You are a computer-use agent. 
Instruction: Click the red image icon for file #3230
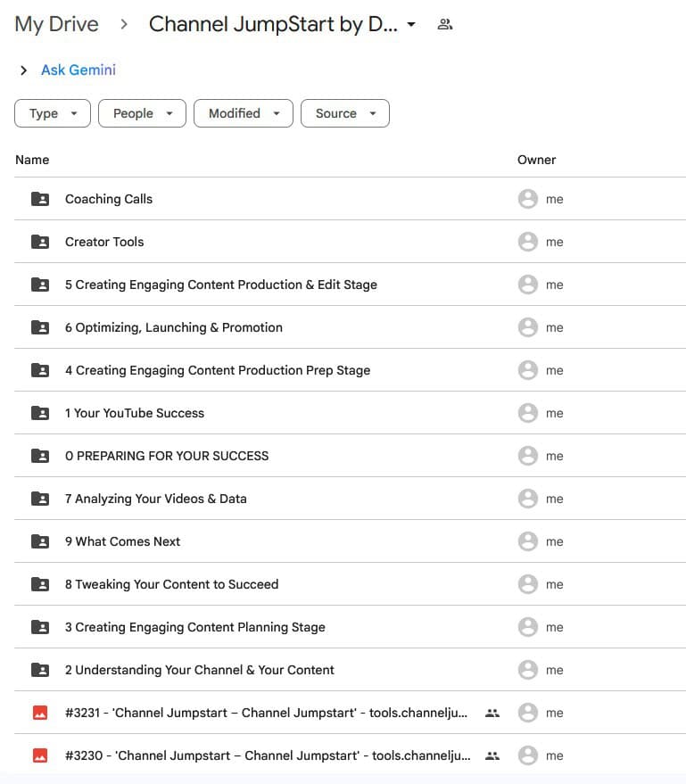[x=40, y=755]
